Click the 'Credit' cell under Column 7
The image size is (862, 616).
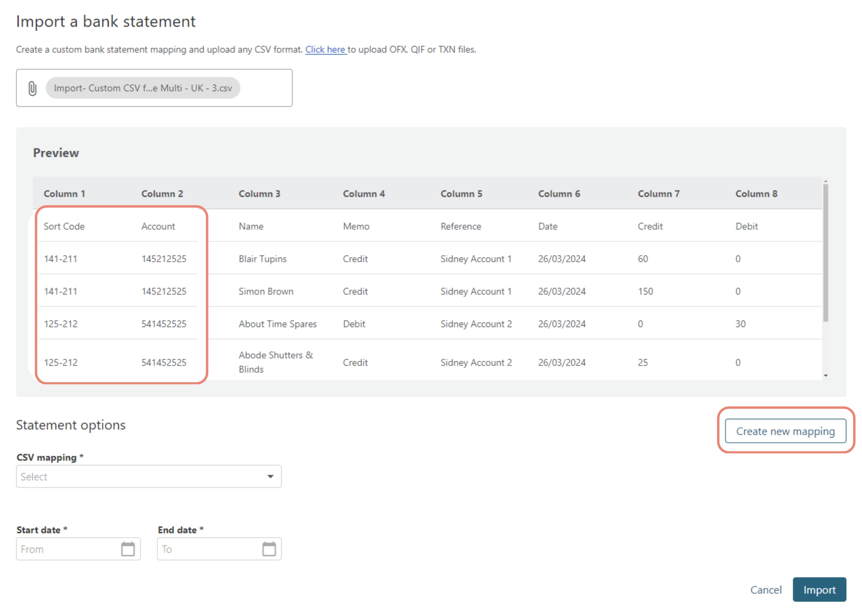tap(650, 226)
